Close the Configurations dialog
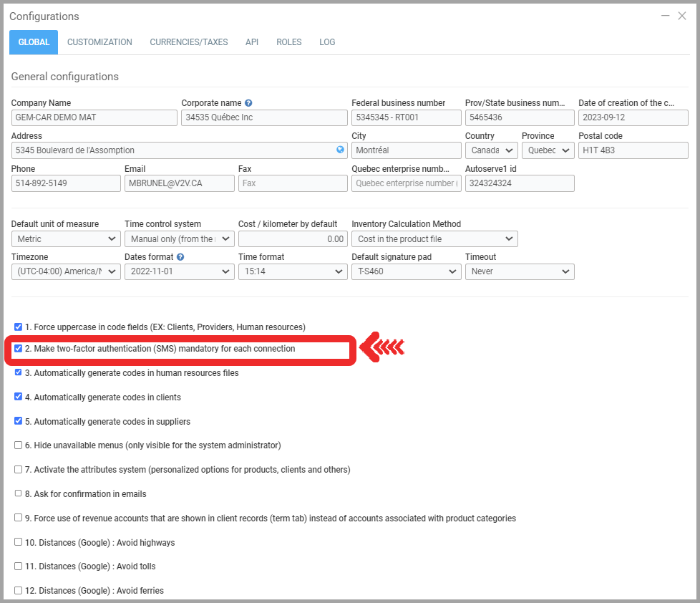This screenshot has width=700, height=603. coord(682,16)
